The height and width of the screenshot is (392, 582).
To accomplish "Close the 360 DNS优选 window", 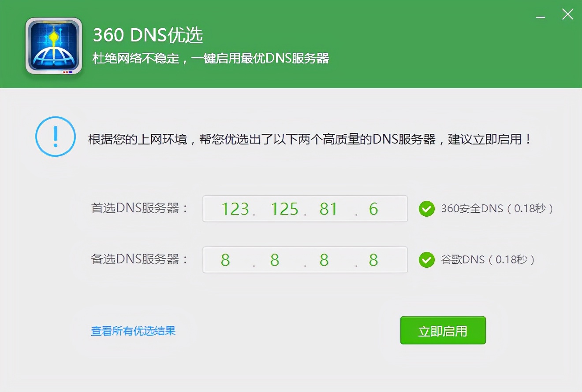I will pyautogui.click(x=567, y=15).
